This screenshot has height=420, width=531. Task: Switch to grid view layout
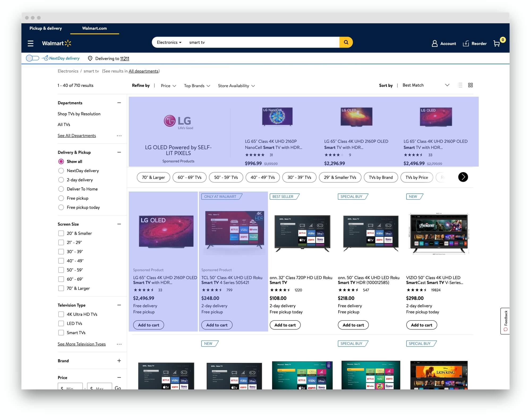coord(470,85)
